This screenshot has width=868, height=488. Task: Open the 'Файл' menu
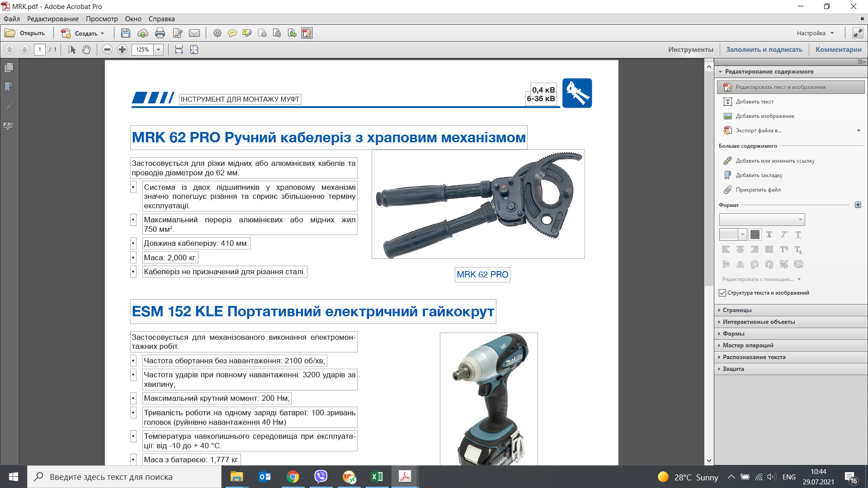pyautogui.click(x=12, y=19)
